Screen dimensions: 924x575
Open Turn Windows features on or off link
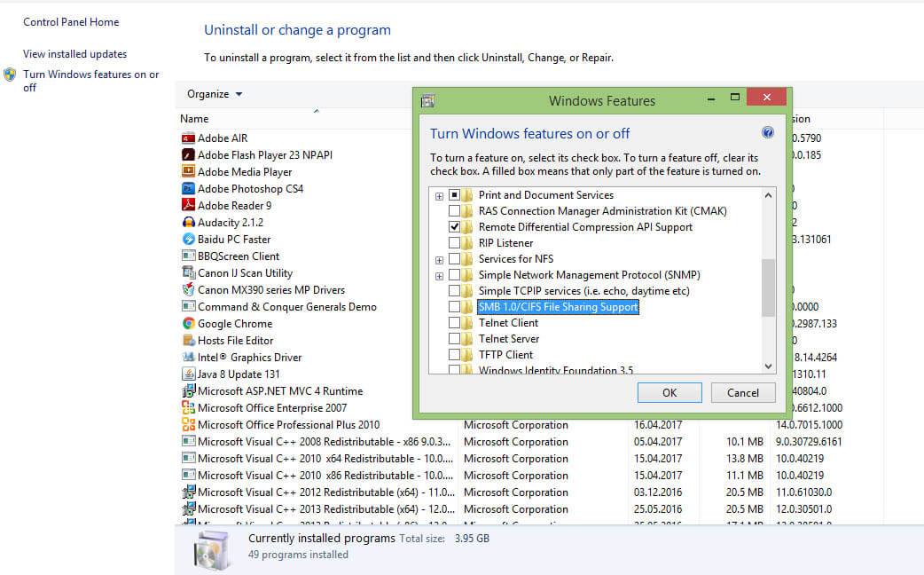click(90, 81)
